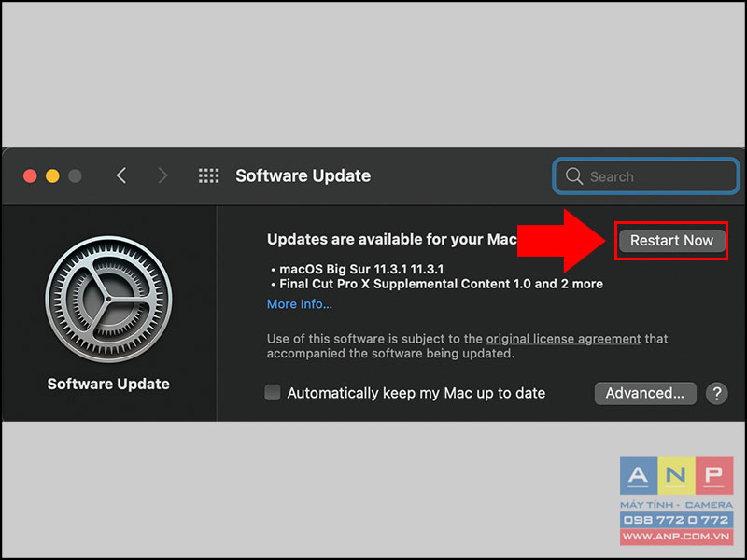Open the original license agreement link
The height and width of the screenshot is (560, 747).
pyautogui.click(x=564, y=339)
